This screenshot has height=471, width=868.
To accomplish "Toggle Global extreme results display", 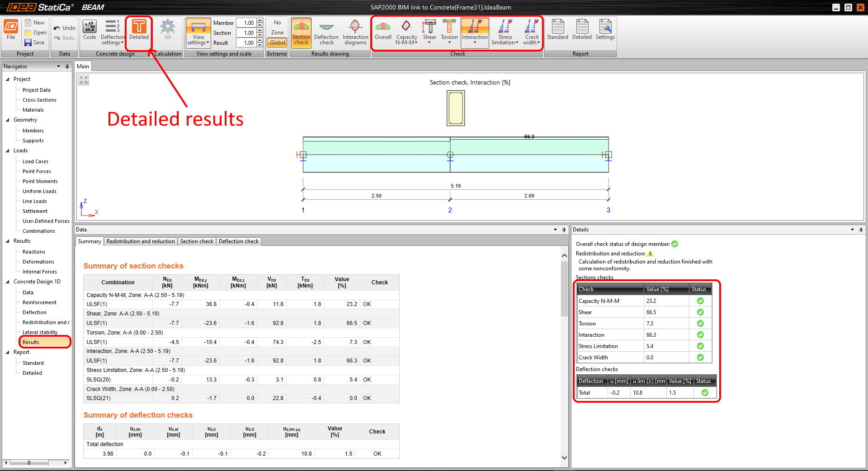I will point(277,42).
